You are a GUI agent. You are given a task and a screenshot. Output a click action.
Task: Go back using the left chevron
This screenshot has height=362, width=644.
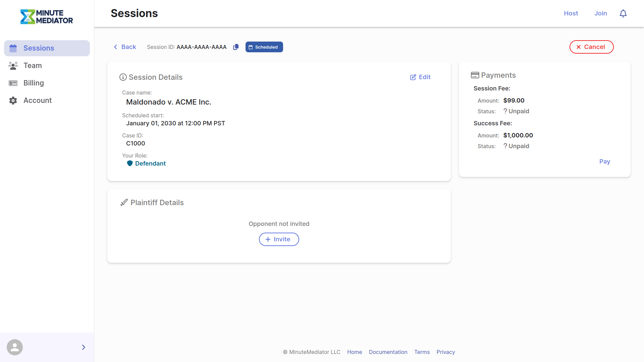pos(116,47)
